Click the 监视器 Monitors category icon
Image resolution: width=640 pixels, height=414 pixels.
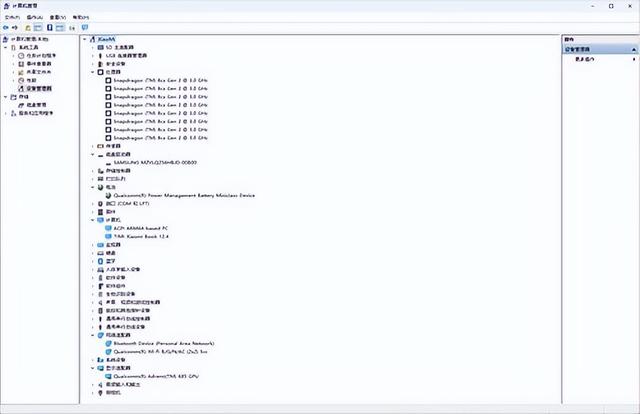[100, 245]
